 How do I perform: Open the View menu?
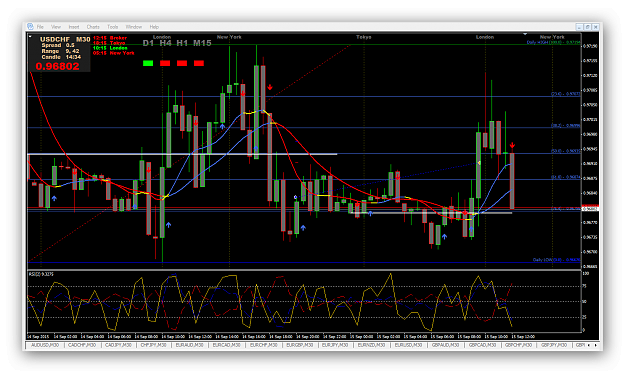(x=56, y=27)
